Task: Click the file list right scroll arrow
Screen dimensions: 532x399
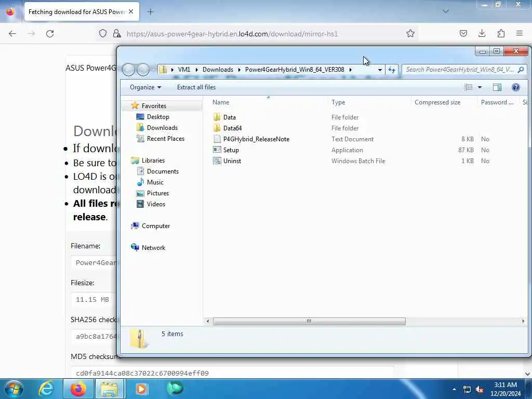Action: click(x=523, y=321)
